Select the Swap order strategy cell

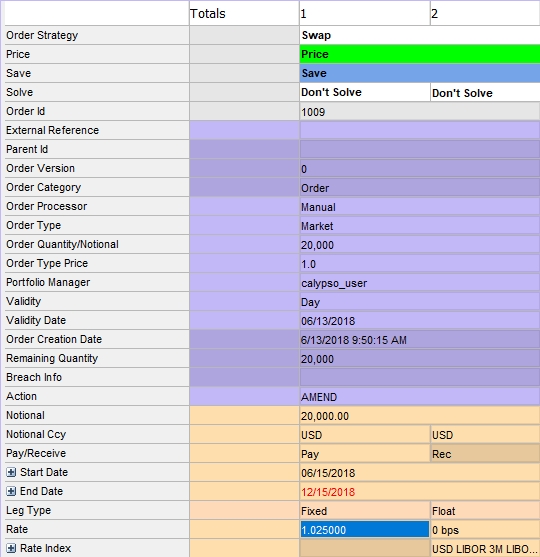420,35
